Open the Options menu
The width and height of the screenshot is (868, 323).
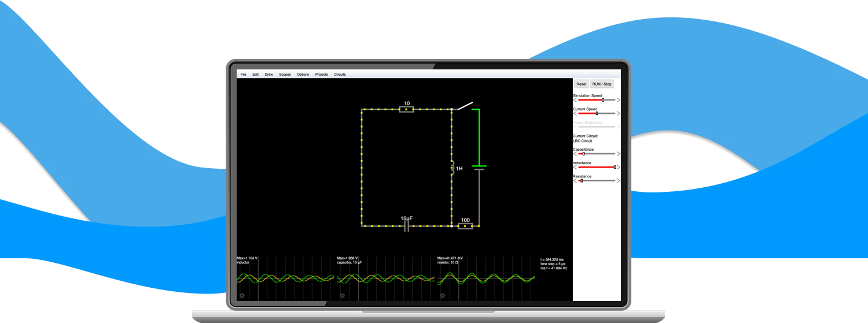tap(303, 74)
